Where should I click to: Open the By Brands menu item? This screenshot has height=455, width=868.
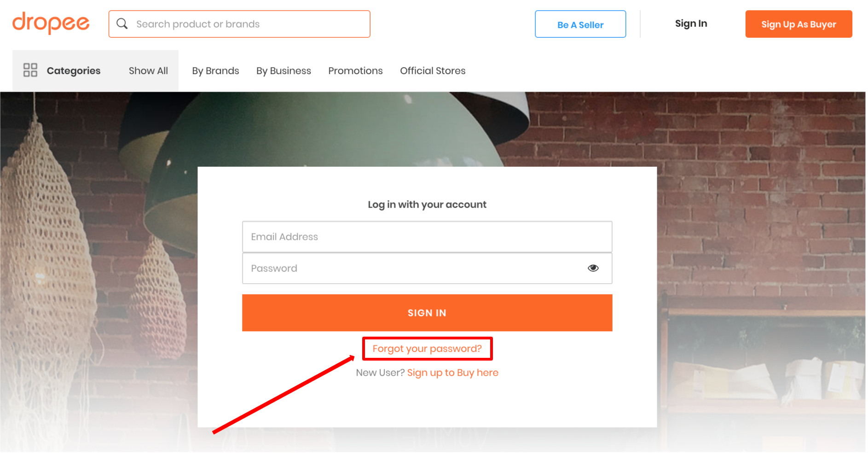[x=215, y=71]
